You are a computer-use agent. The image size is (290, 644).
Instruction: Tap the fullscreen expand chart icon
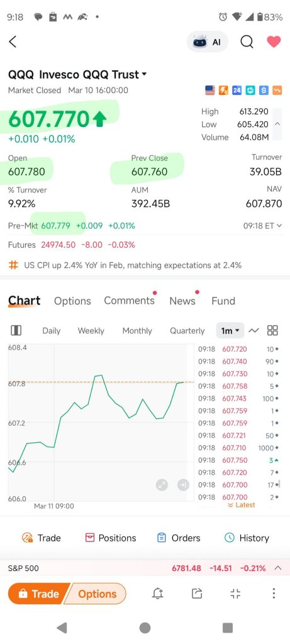point(162,485)
